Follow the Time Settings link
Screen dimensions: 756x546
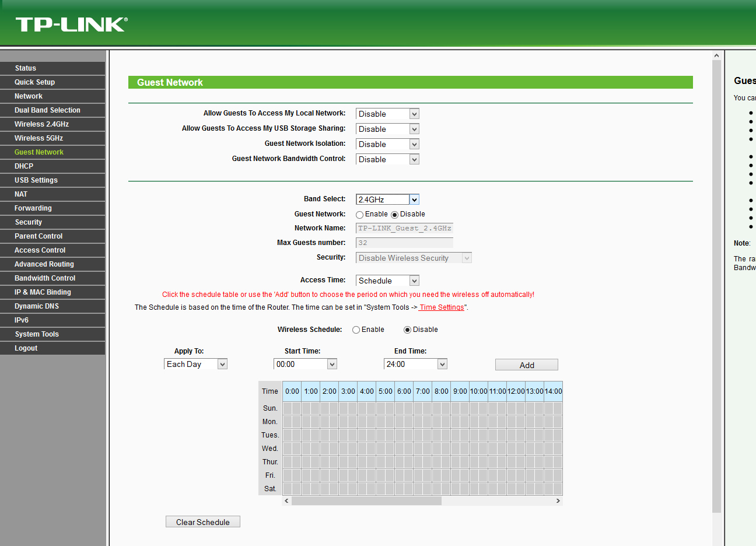(x=442, y=307)
